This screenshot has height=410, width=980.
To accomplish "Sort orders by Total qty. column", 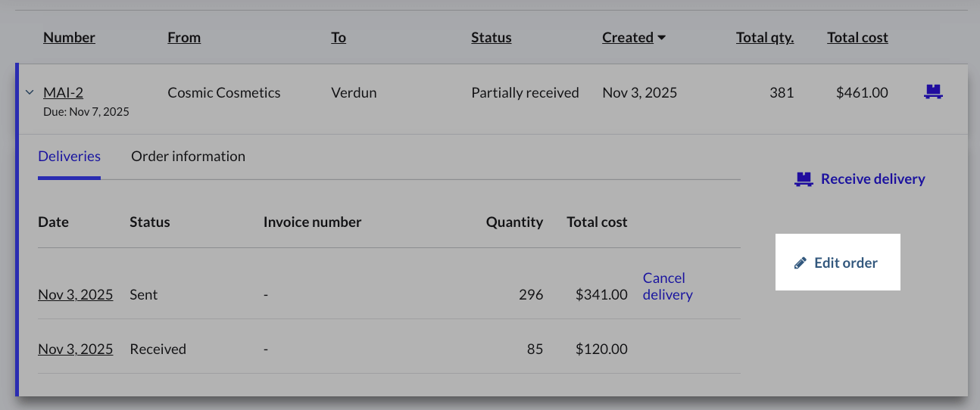I will point(765,38).
